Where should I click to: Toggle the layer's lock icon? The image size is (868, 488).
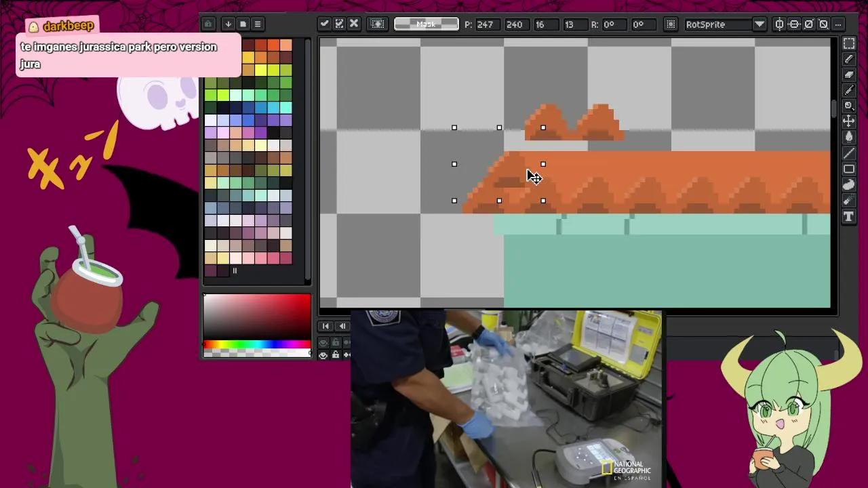click(x=335, y=355)
